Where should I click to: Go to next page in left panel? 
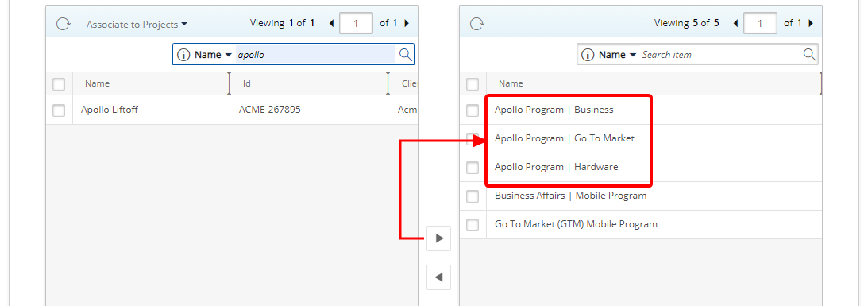(407, 23)
